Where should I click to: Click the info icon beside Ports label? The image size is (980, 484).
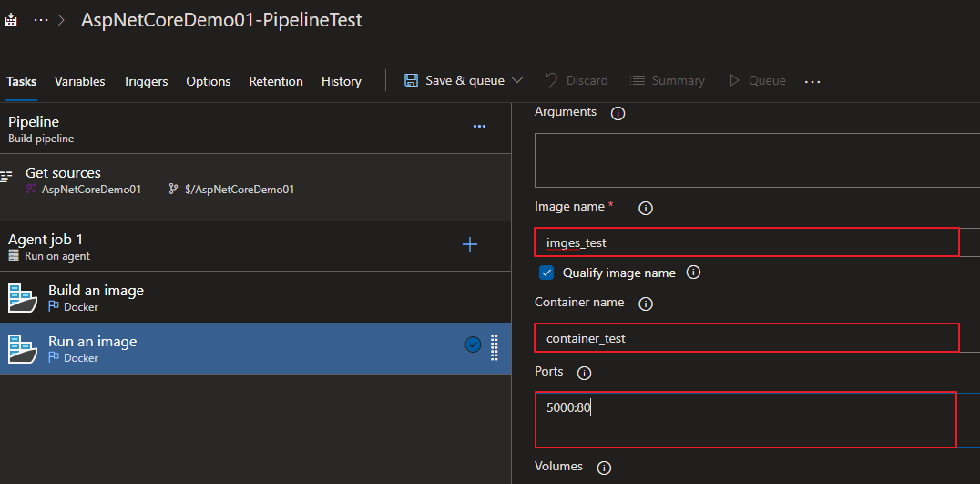(x=585, y=373)
